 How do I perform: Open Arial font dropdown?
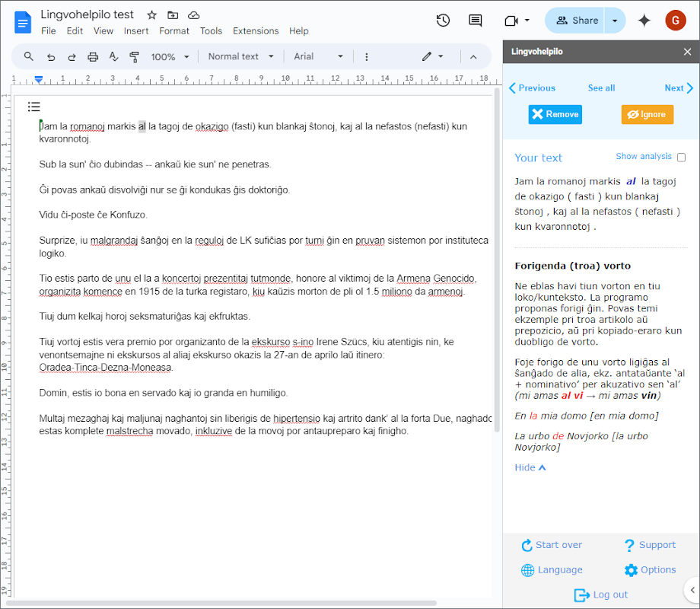pos(318,57)
